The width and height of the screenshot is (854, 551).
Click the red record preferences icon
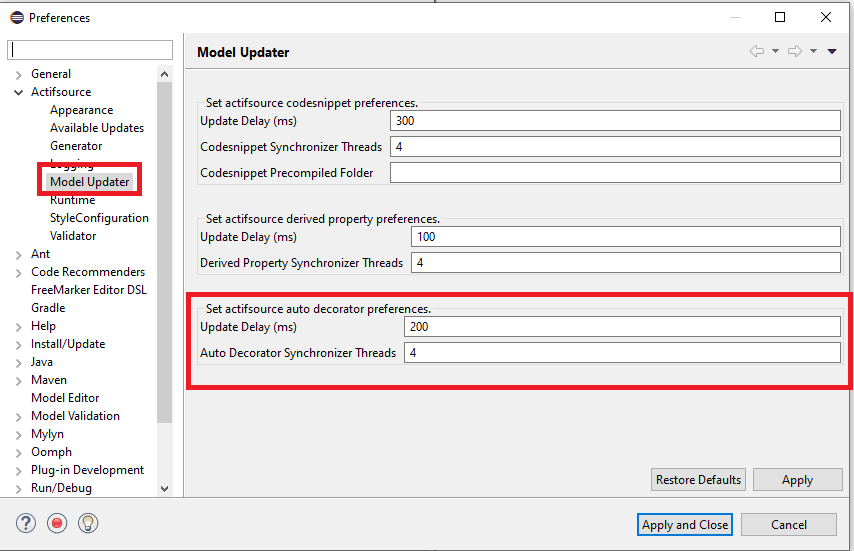click(x=57, y=523)
